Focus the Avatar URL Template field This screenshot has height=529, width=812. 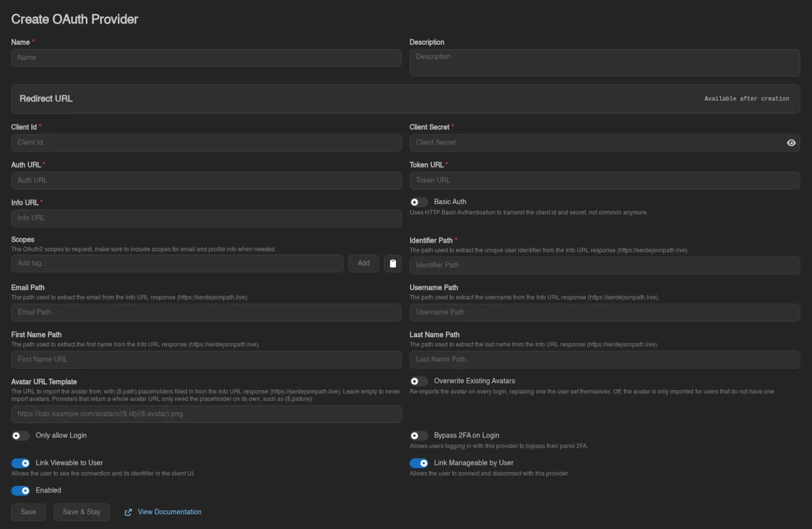[206, 414]
